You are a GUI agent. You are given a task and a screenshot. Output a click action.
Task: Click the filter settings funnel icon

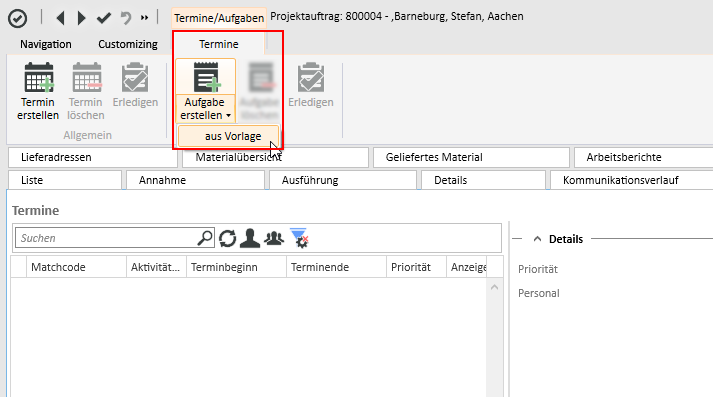click(x=299, y=238)
